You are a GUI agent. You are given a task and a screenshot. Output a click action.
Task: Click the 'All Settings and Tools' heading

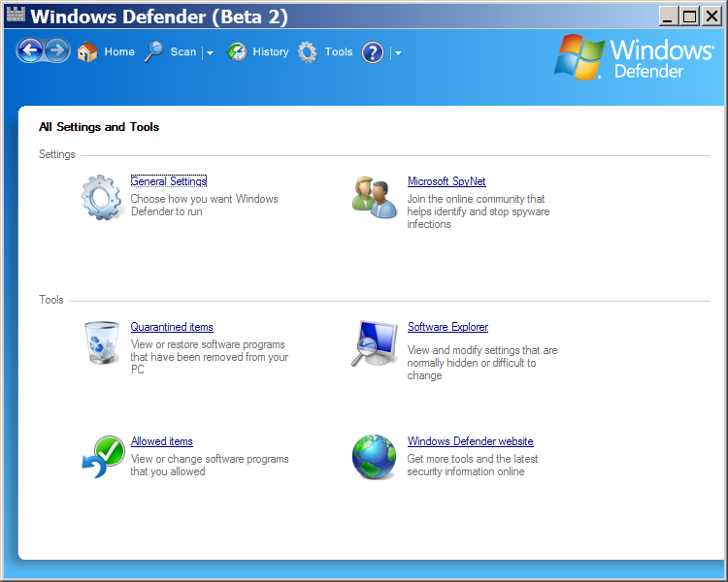[99, 127]
